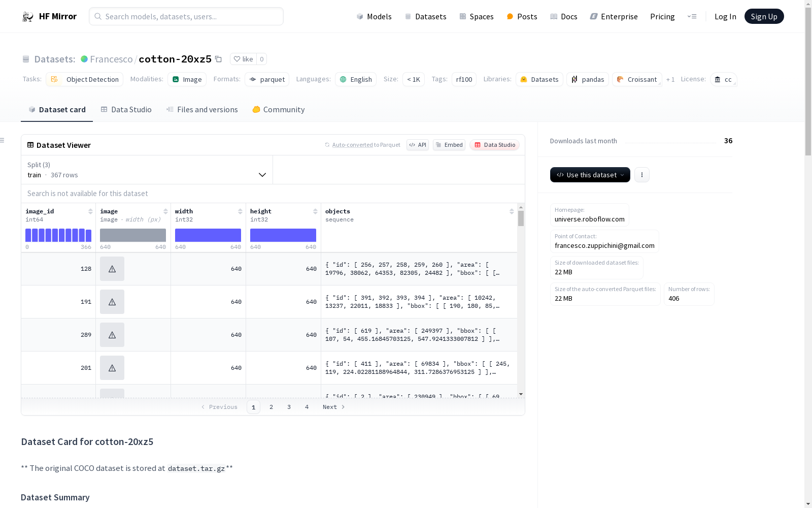Screen dimensions: 812x508
Task: Sort by the image_id column
Action: tap(90, 211)
